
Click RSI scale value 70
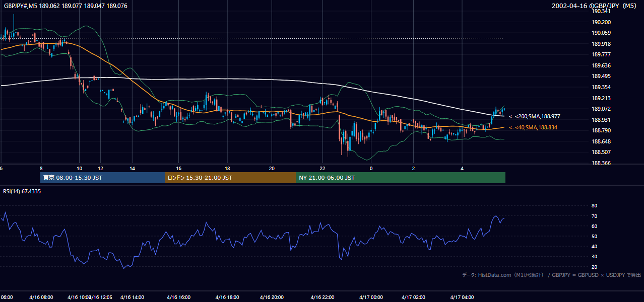click(x=594, y=216)
